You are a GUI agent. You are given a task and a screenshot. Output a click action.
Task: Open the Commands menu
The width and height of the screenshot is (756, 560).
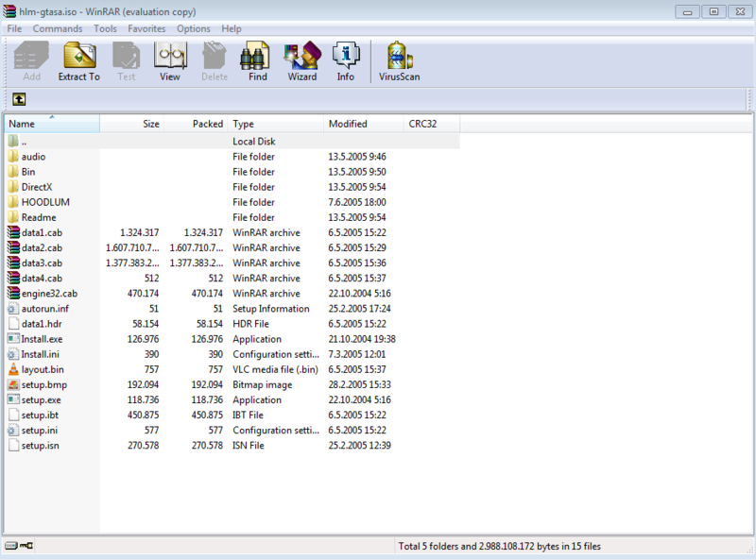[57, 28]
